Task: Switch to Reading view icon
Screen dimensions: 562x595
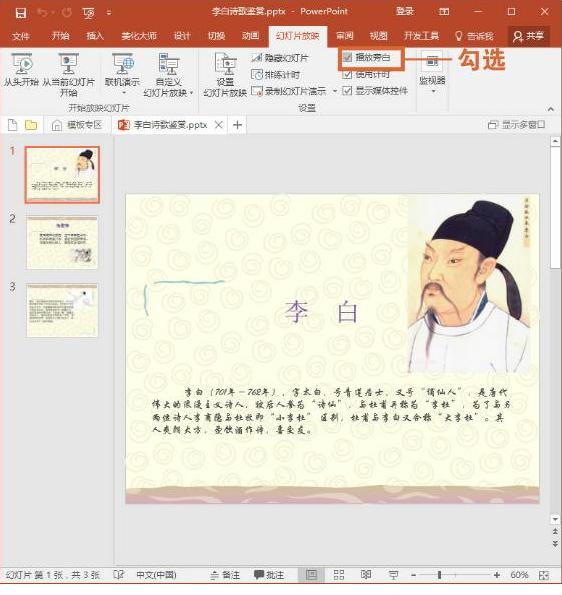Action: coord(366,575)
